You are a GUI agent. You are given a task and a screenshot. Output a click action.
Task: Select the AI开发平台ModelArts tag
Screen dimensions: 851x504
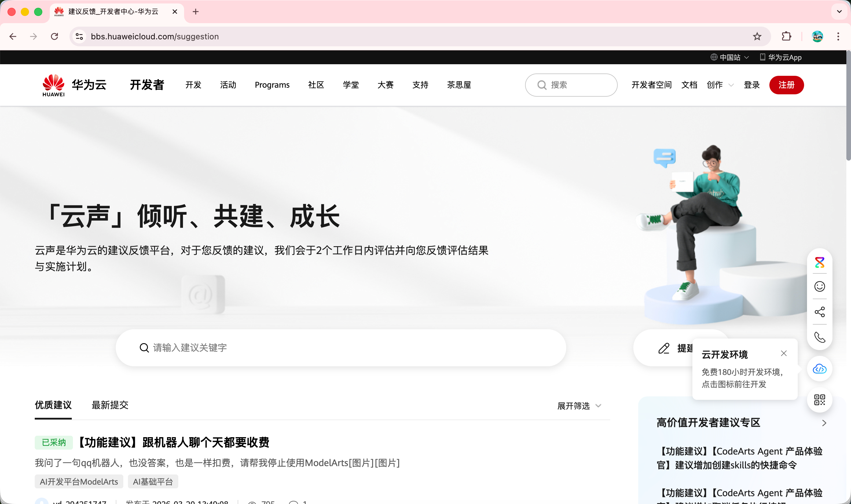tap(79, 482)
